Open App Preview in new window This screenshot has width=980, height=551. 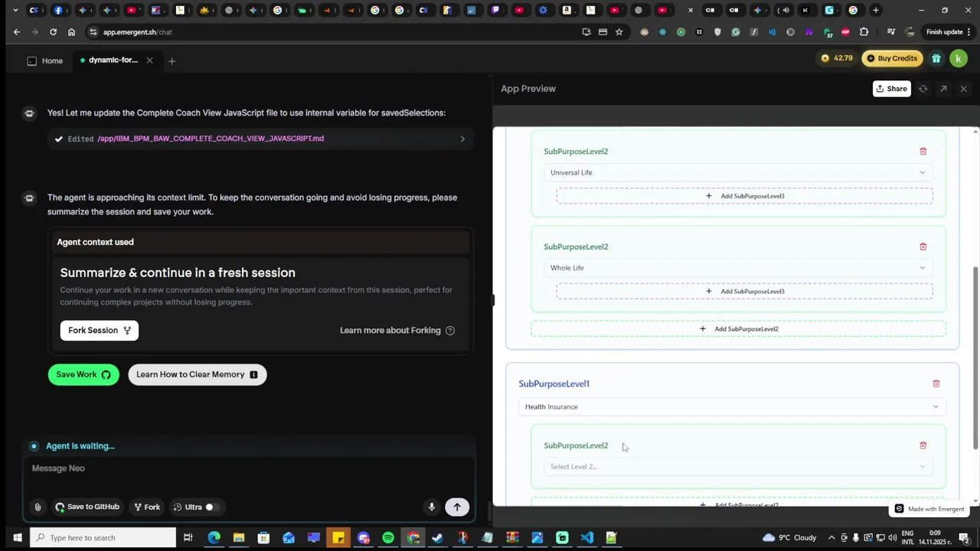[x=943, y=89]
